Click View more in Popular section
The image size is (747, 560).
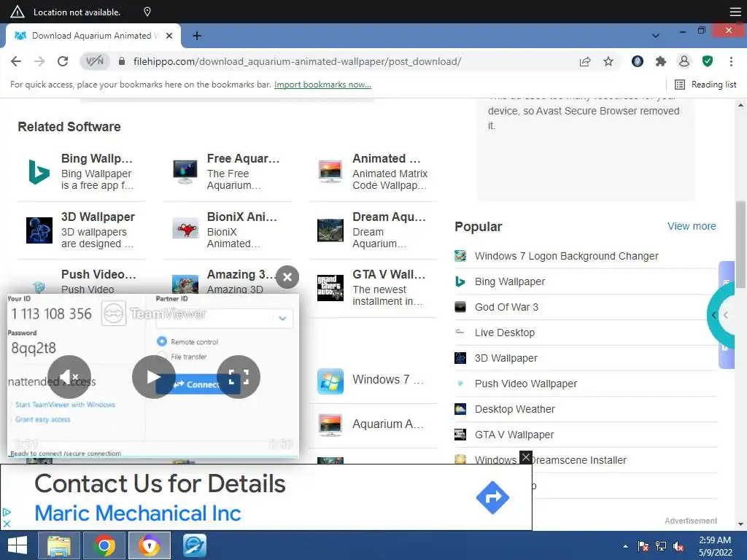[692, 226]
